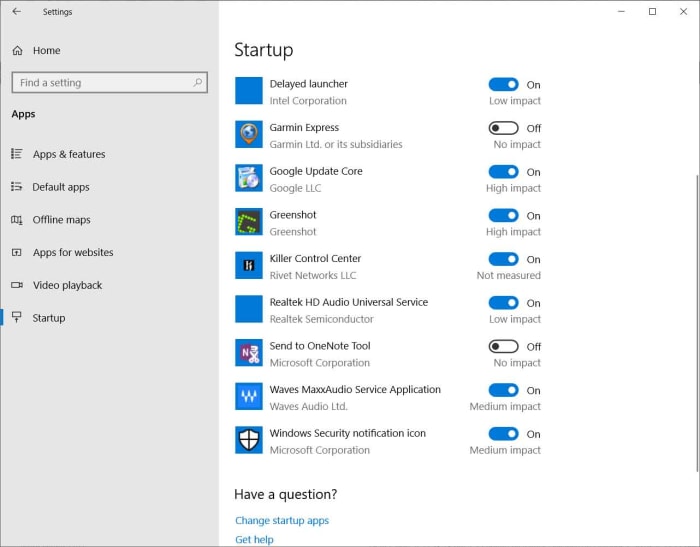
Task: Click the Killer Control Center icon
Action: [x=248, y=266]
